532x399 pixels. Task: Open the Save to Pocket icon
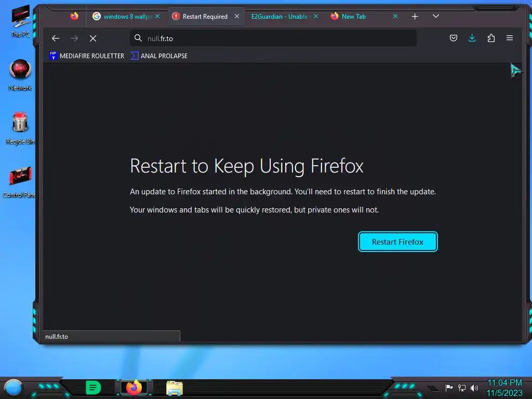point(453,38)
